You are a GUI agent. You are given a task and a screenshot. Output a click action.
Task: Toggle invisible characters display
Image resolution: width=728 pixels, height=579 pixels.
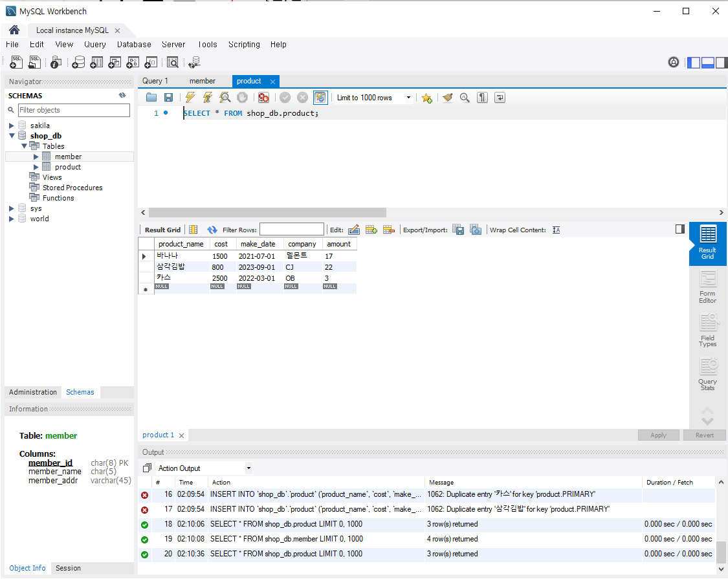(x=482, y=98)
